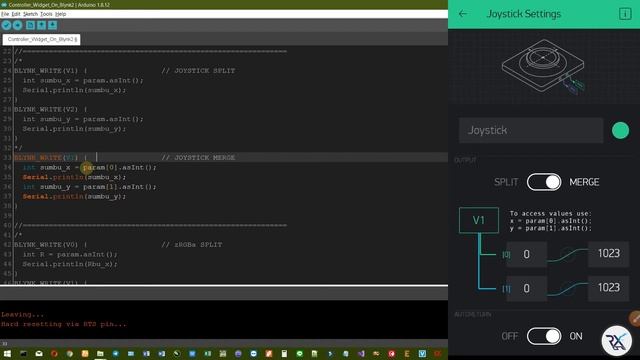Click the Open sketch toolbar icon

coord(41,25)
